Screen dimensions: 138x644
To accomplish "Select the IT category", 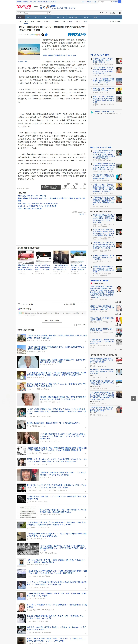I will tap(64, 21).
